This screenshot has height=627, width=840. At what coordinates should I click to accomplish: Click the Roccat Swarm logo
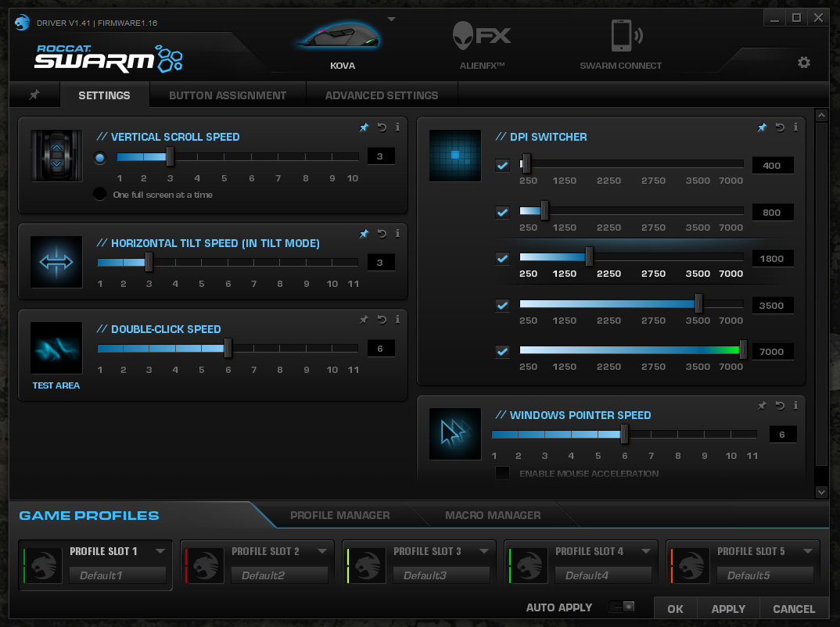click(x=109, y=58)
